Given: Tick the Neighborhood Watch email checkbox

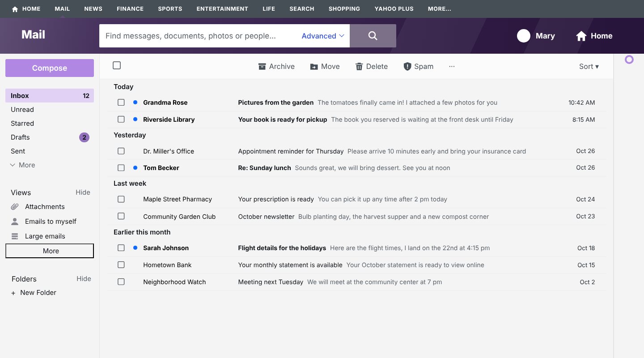Looking at the screenshot, I should [x=121, y=282].
